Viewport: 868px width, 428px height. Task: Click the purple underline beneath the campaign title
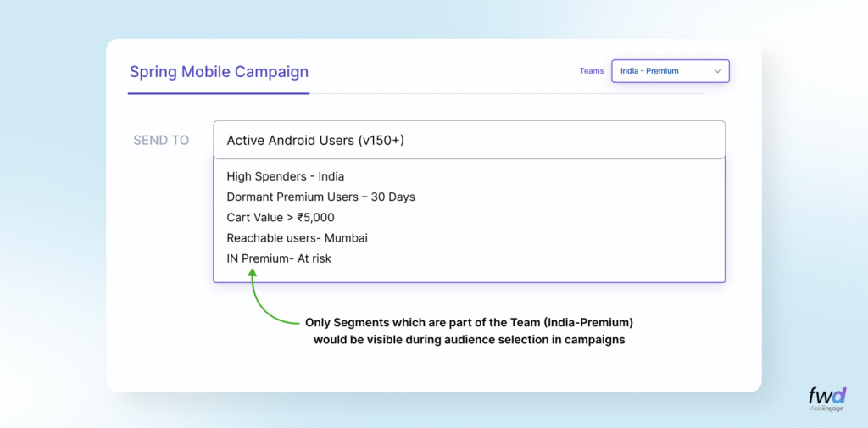(219, 93)
